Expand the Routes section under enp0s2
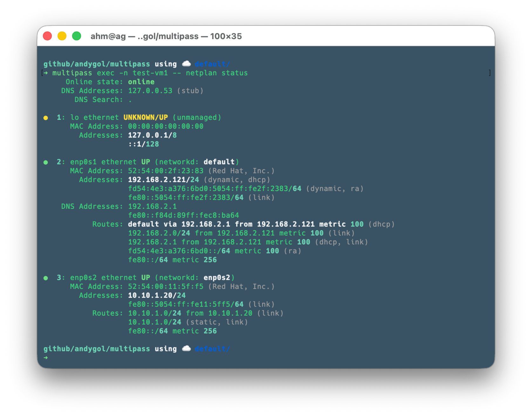 tap(107, 313)
